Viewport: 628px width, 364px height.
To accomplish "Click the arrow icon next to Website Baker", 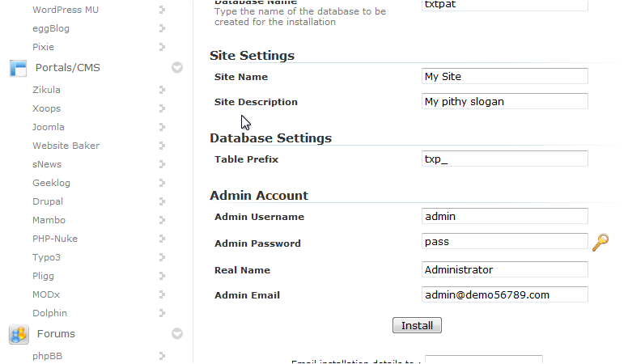I will [162, 146].
